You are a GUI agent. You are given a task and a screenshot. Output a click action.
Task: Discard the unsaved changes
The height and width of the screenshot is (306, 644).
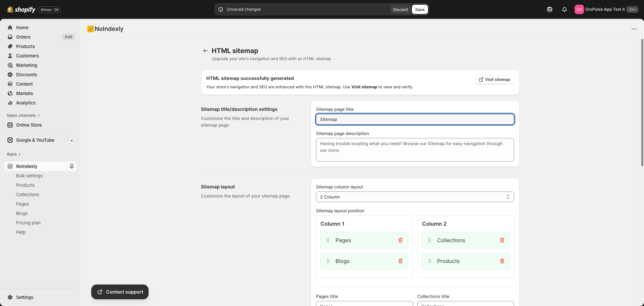click(400, 9)
